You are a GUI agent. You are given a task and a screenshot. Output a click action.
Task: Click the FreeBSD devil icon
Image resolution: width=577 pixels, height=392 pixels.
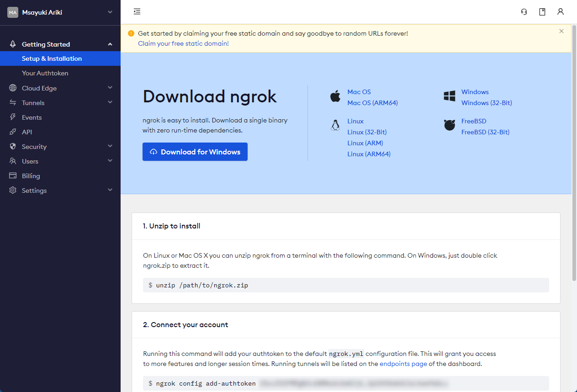[x=449, y=125]
